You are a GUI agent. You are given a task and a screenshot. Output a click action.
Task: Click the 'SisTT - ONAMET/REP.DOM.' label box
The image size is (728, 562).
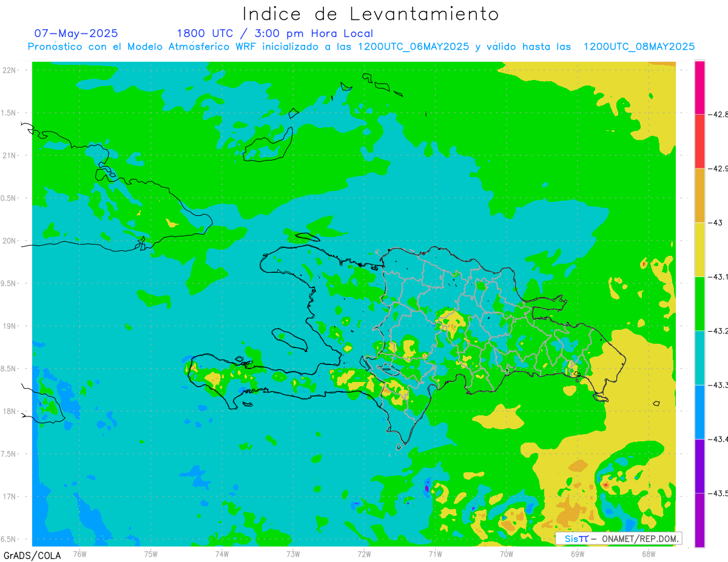(x=619, y=538)
